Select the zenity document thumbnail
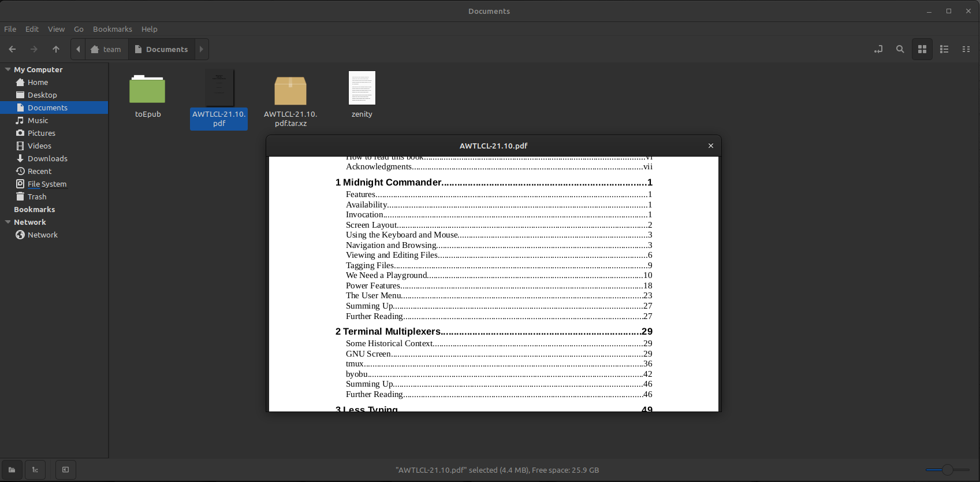 click(362, 88)
